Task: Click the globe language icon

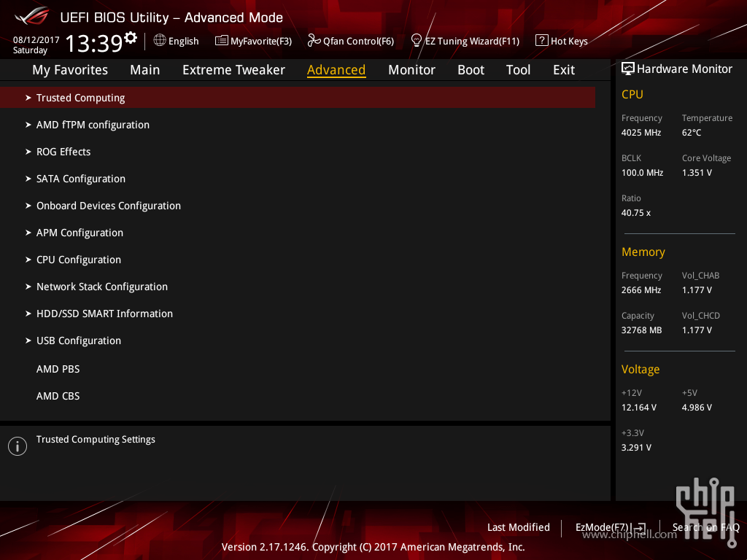Action: [160, 41]
